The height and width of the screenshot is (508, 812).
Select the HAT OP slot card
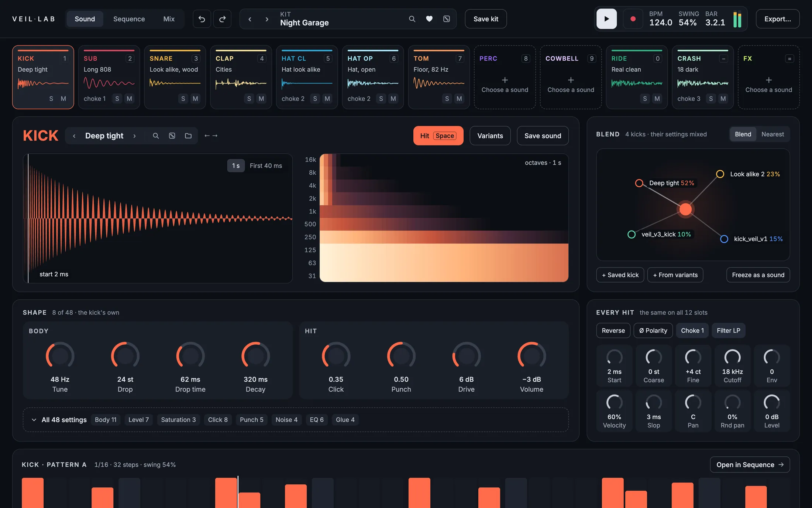(x=373, y=77)
